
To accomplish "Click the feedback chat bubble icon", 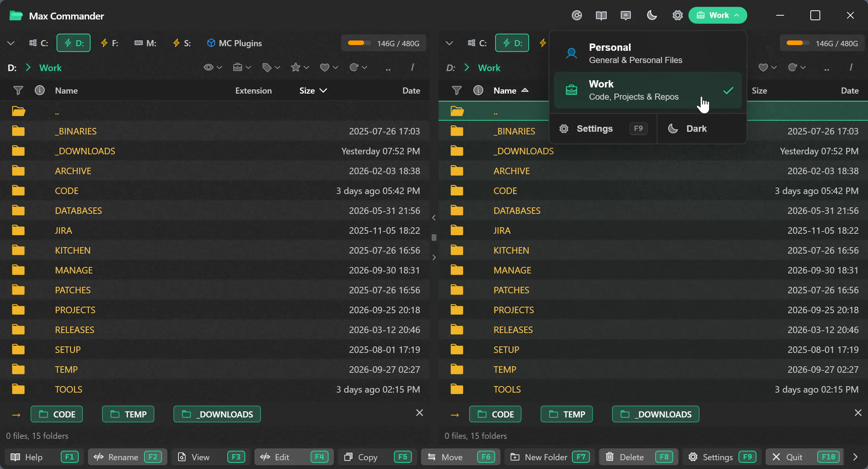I will (626, 16).
